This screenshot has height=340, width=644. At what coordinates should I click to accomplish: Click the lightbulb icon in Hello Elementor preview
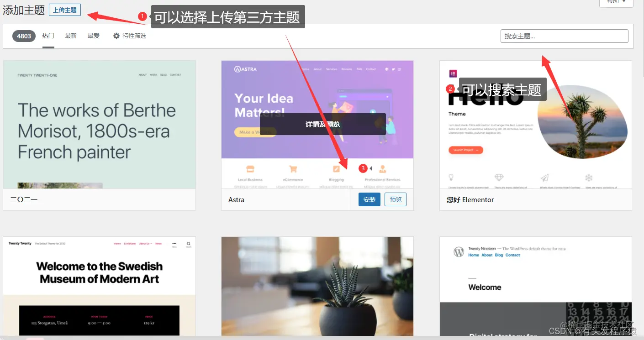tap(451, 178)
